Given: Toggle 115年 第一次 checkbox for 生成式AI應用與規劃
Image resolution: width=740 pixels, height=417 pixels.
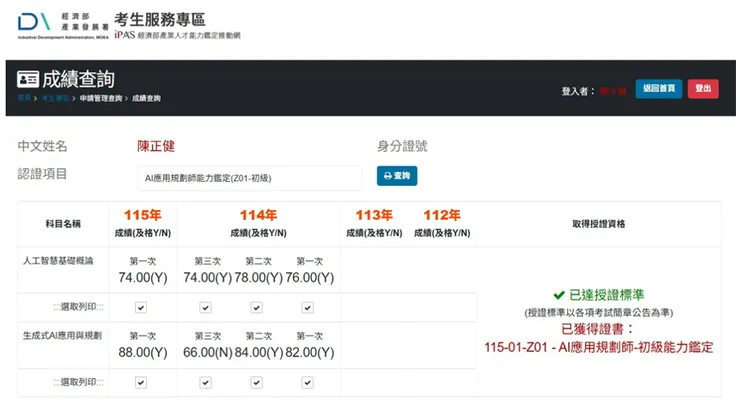Looking at the screenshot, I should [141, 383].
